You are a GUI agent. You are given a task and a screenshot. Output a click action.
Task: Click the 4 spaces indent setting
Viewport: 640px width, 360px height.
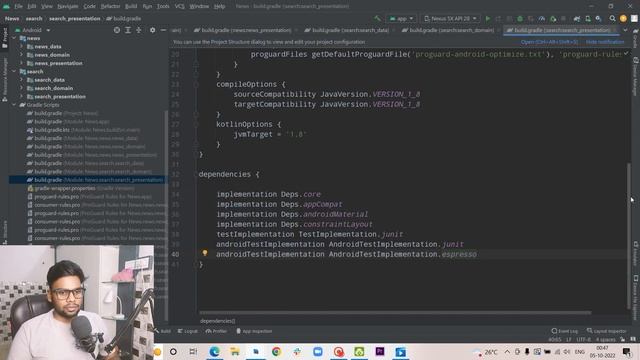pyautogui.click(x=605, y=340)
